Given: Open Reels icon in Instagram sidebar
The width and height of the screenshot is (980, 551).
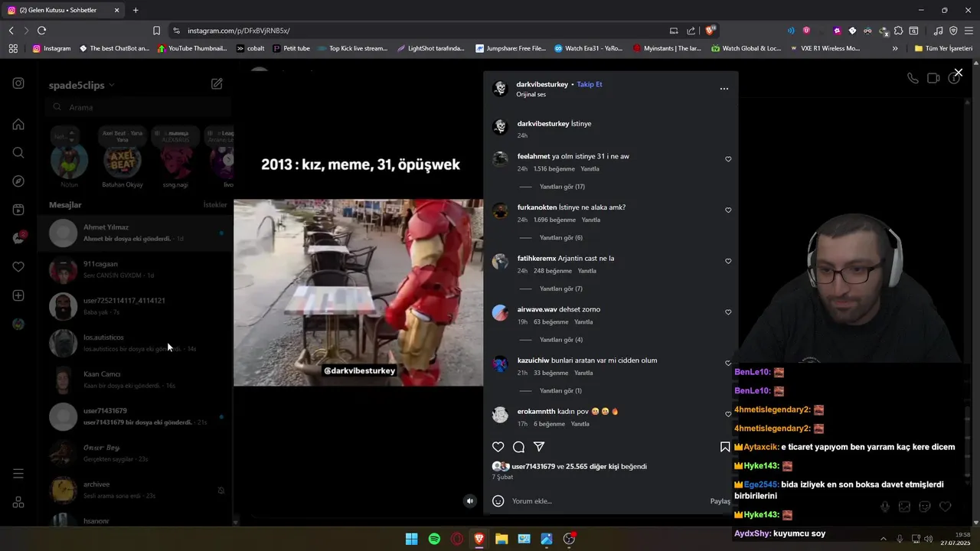Looking at the screenshot, I should coord(18,210).
